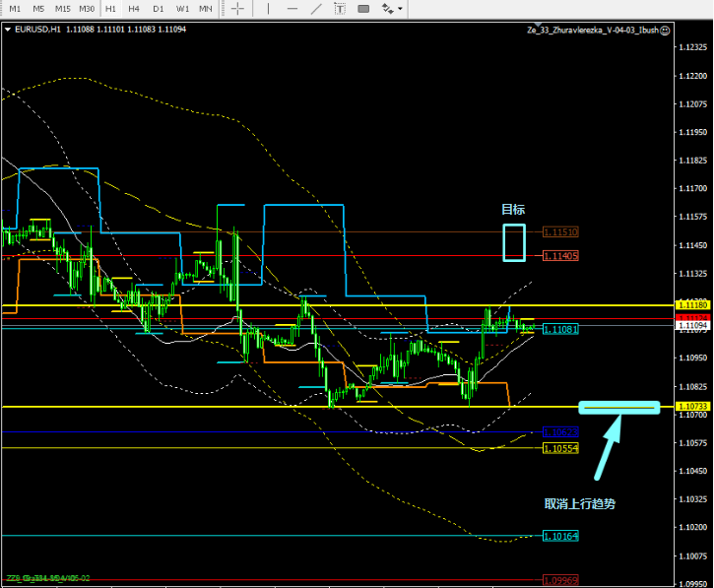Click the M30 timeframe button
The height and width of the screenshot is (588, 714).
point(87,9)
